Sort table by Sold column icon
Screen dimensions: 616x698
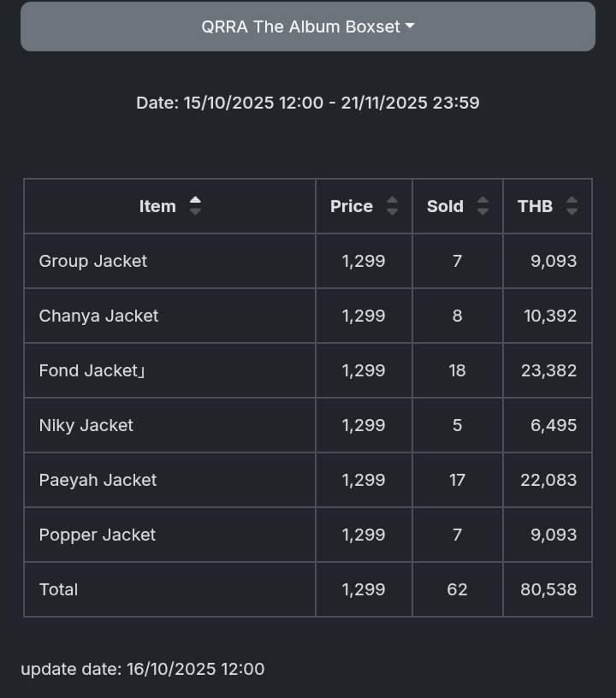(483, 206)
